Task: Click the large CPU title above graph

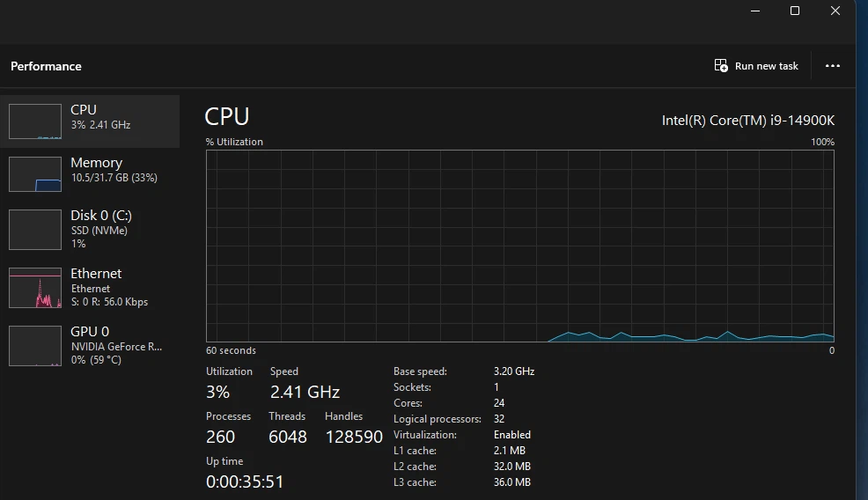Action: point(226,117)
